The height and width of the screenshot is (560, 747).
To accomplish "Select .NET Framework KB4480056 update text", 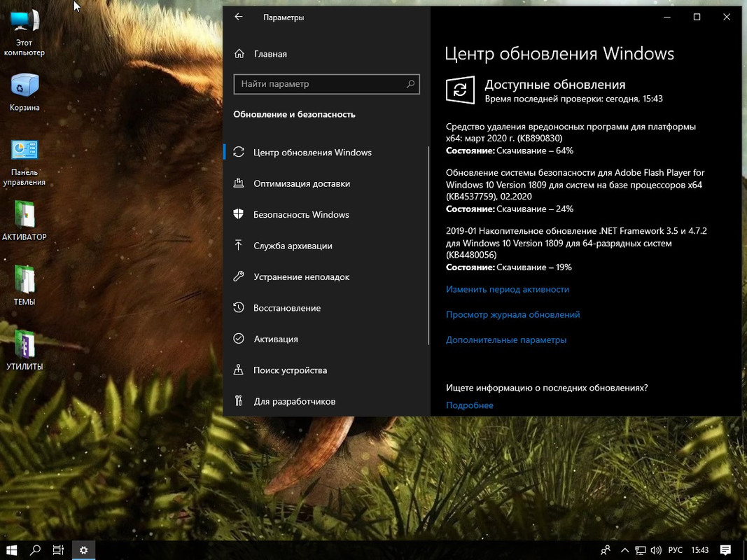I will coord(576,243).
